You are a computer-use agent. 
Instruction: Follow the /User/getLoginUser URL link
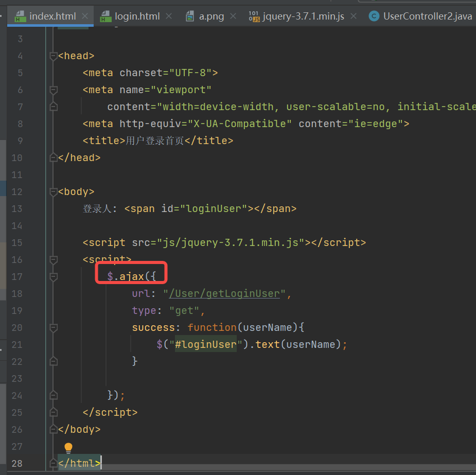click(x=224, y=294)
